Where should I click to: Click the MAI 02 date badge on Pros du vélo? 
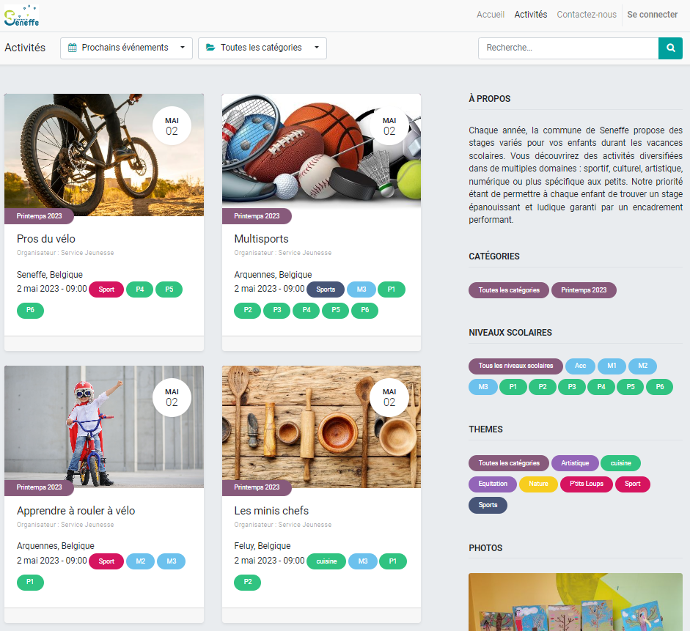point(172,126)
